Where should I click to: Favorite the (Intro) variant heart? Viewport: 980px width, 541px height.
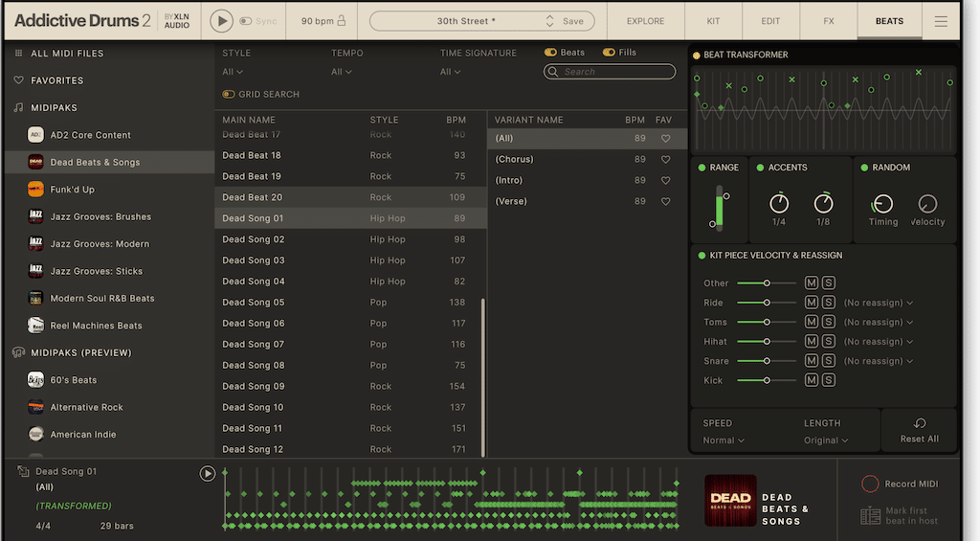click(x=666, y=181)
